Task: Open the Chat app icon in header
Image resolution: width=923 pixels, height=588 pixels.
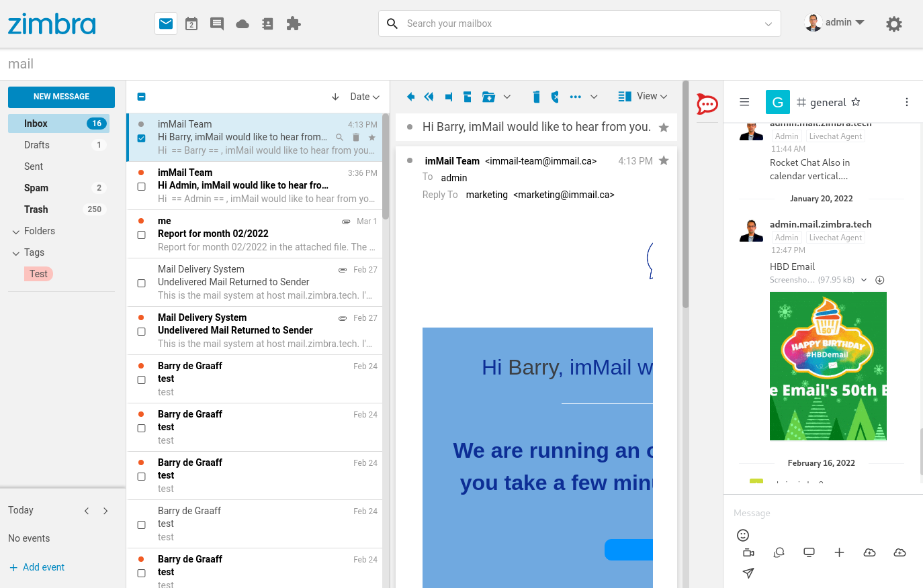Action: [x=217, y=23]
